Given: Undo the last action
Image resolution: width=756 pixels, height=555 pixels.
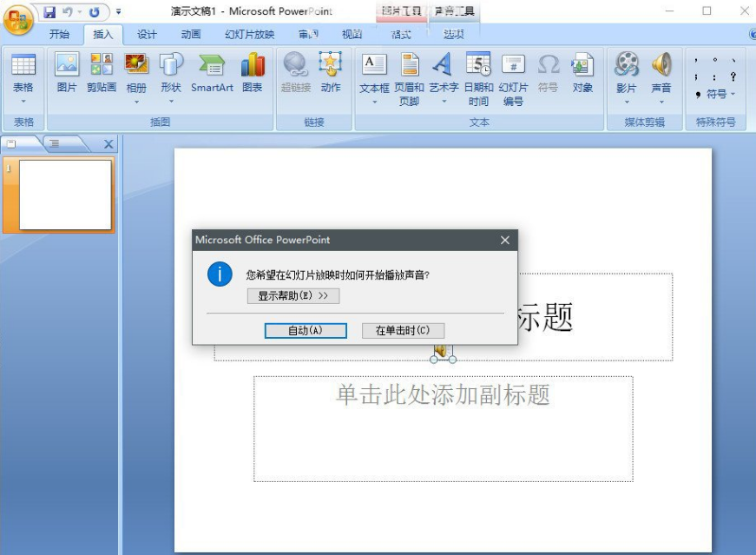Looking at the screenshot, I should pyautogui.click(x=68, y=12).
